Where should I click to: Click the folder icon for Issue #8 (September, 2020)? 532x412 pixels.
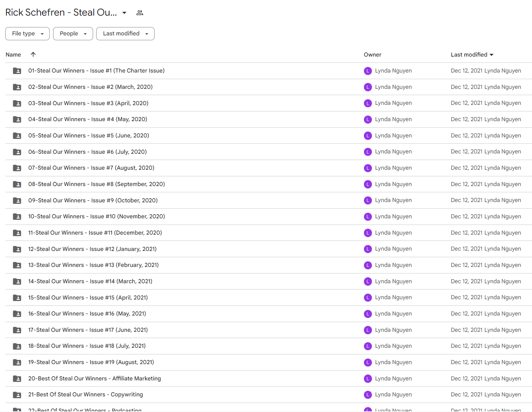tap(17, 184)
